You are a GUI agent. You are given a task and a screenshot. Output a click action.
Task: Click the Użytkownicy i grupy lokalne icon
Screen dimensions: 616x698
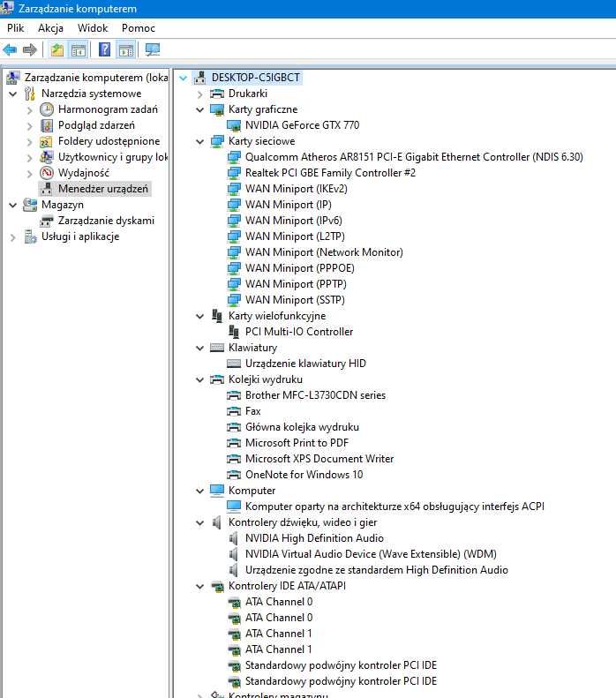tap(47, 157)
